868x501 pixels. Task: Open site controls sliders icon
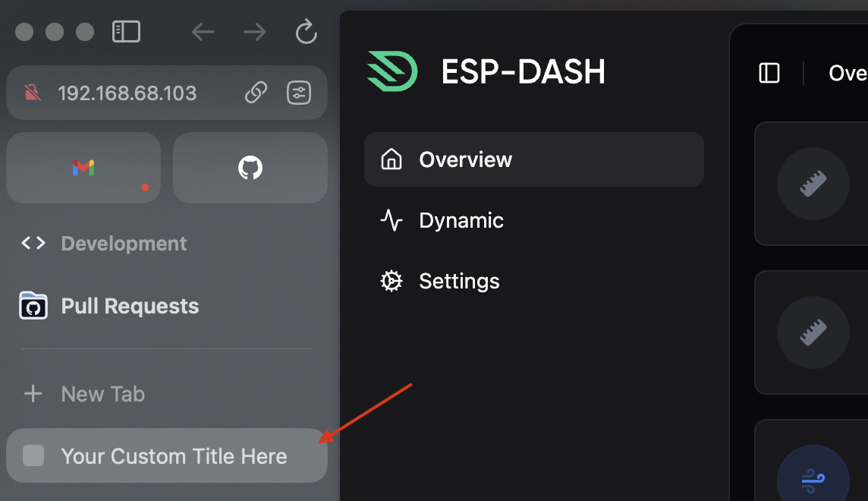[x=299, y=93]
